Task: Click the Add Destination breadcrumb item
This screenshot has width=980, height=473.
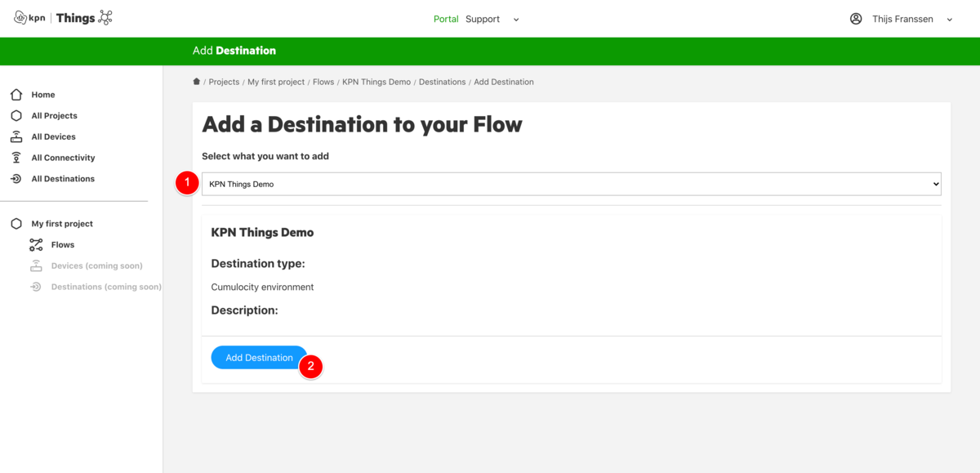Action: (504, 82)
